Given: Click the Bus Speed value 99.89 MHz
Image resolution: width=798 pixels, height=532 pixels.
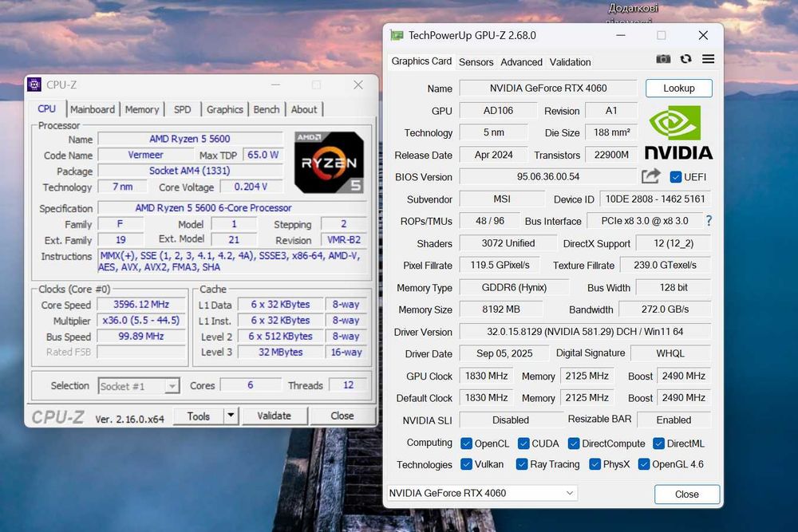Looking at the screenshot, I should pos(141,336).
